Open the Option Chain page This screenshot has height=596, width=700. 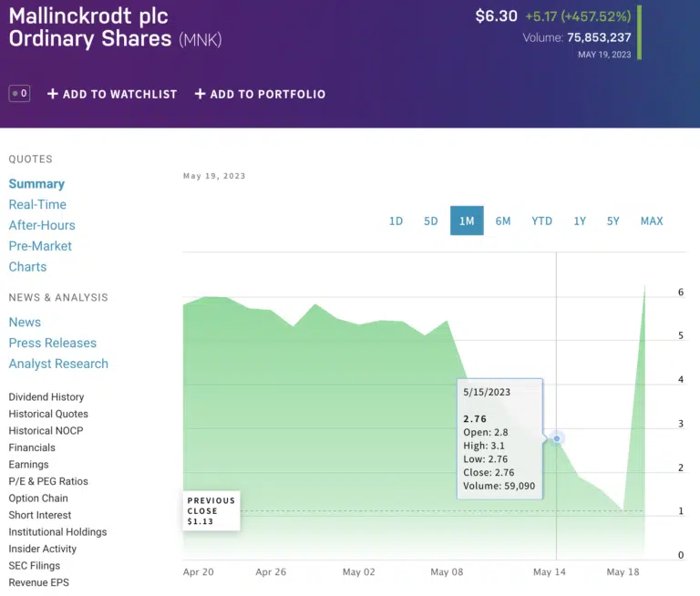[x=38, y=498]
